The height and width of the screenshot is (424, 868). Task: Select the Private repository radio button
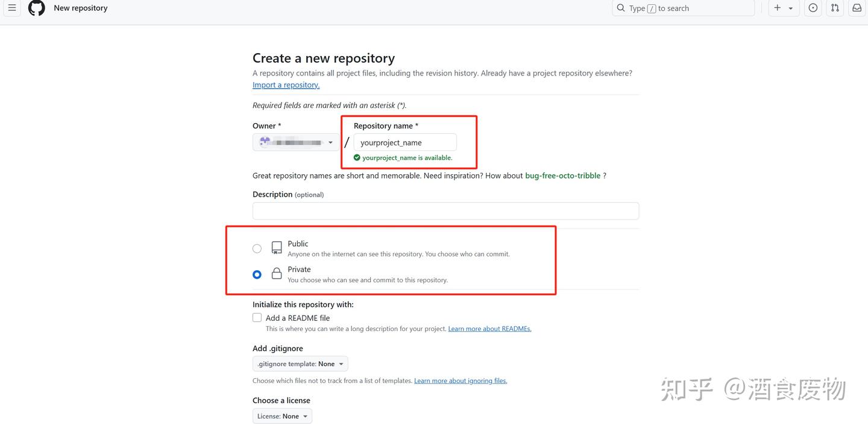[x=257, y=274]
